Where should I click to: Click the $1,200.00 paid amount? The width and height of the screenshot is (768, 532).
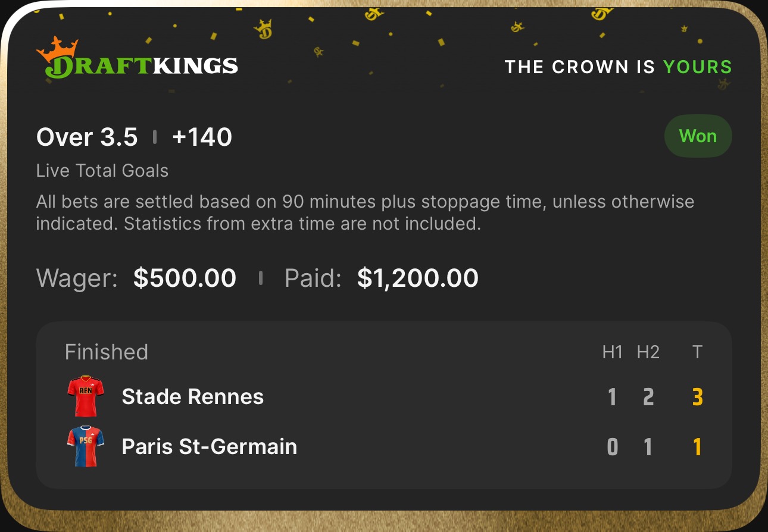(418, 278)
